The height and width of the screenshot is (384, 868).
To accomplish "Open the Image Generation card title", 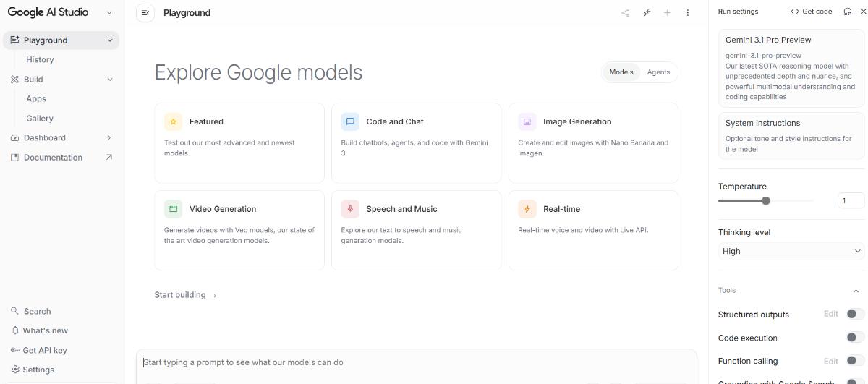I will point(577,121).
